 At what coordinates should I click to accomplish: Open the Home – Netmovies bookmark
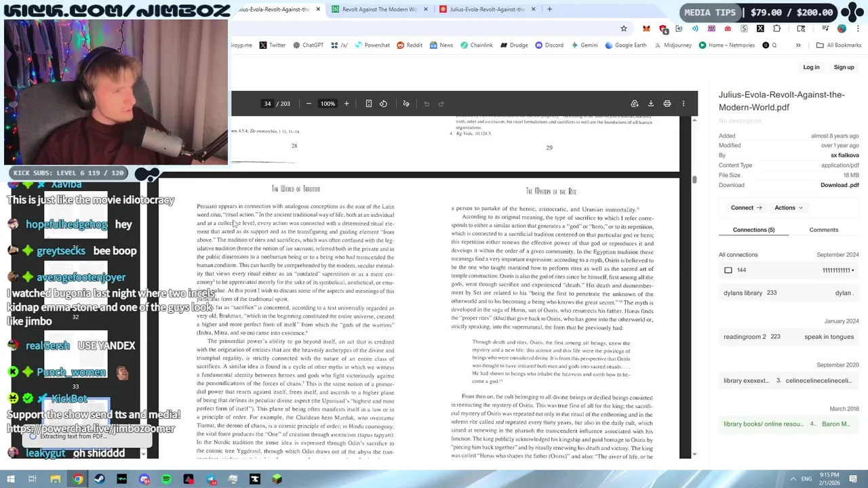(726, 45)
